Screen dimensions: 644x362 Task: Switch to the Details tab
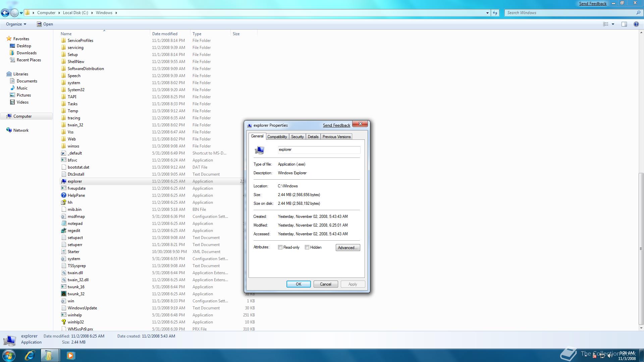[313, 137]
